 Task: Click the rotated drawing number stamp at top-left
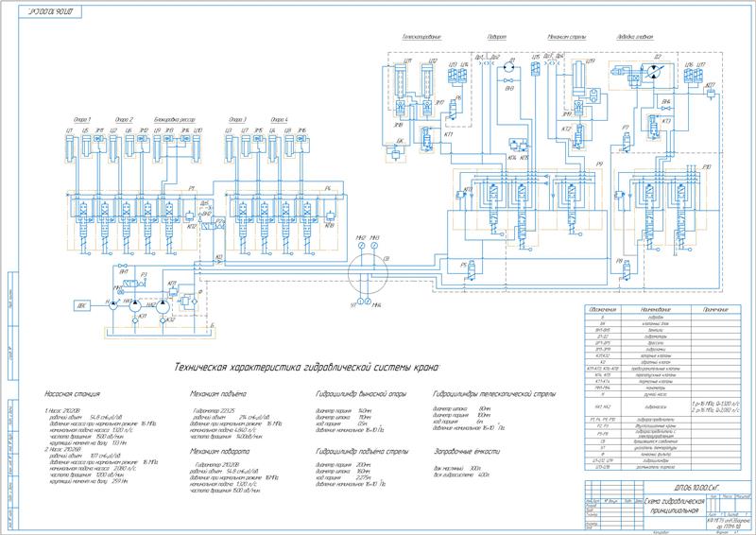[51, 10]
